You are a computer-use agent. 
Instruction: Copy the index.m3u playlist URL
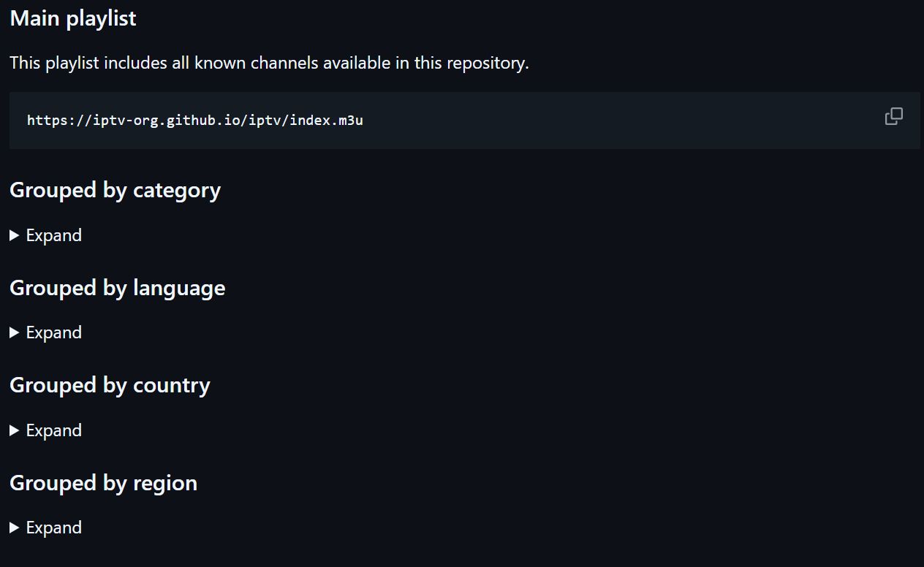[893, 117]
